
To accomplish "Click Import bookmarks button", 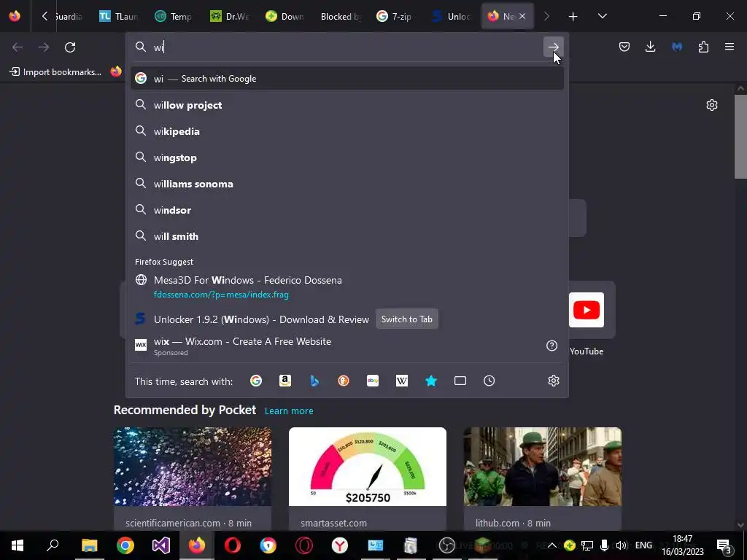I will (x=55, y=72).
